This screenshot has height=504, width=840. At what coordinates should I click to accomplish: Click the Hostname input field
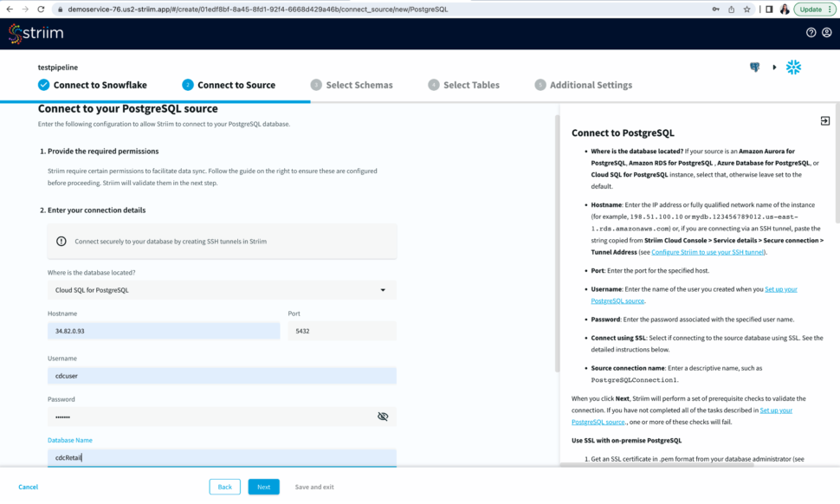[x=164, y=331]
